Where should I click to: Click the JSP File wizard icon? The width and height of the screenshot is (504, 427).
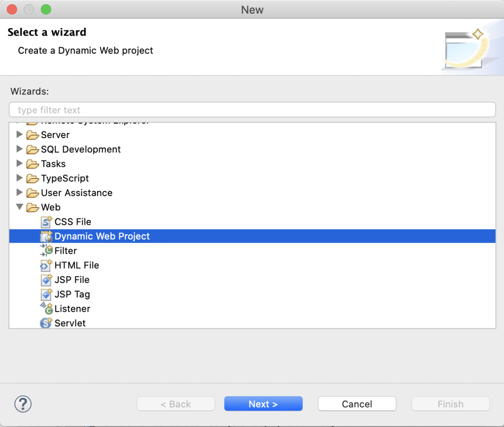point(46,280)
